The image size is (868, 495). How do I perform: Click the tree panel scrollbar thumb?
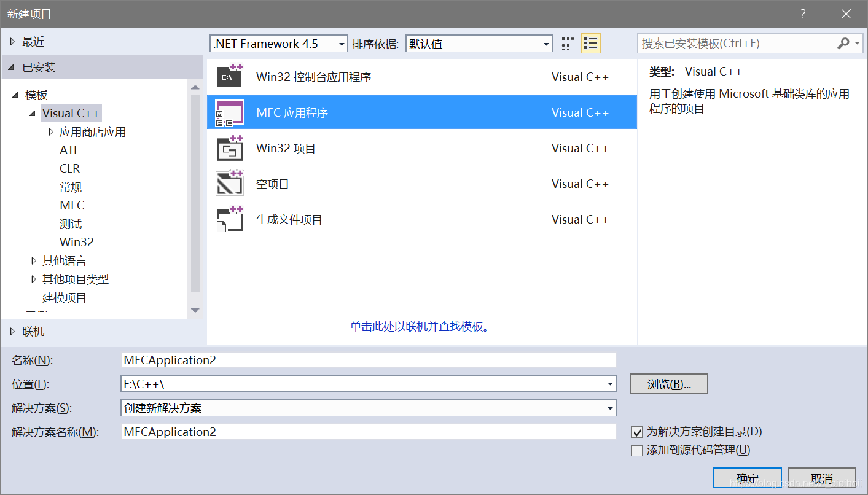coord(195,193)
